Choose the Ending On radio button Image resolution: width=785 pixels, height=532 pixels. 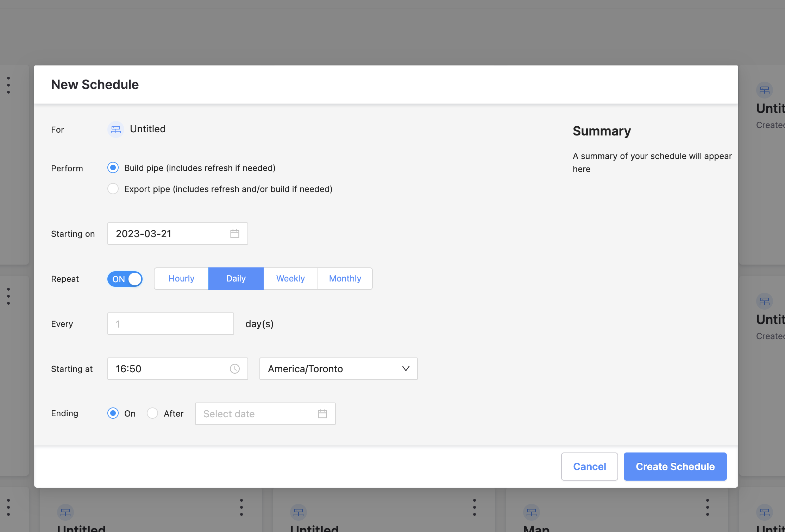tap(113, 413)
